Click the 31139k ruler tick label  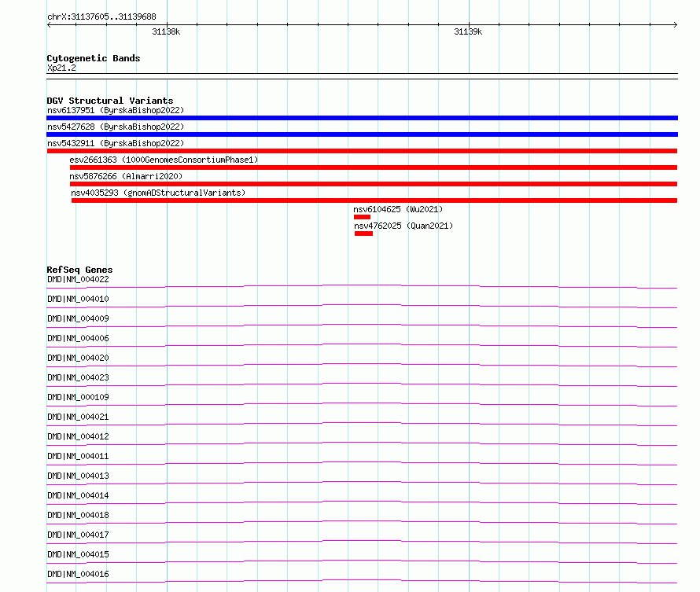(468, 31)
